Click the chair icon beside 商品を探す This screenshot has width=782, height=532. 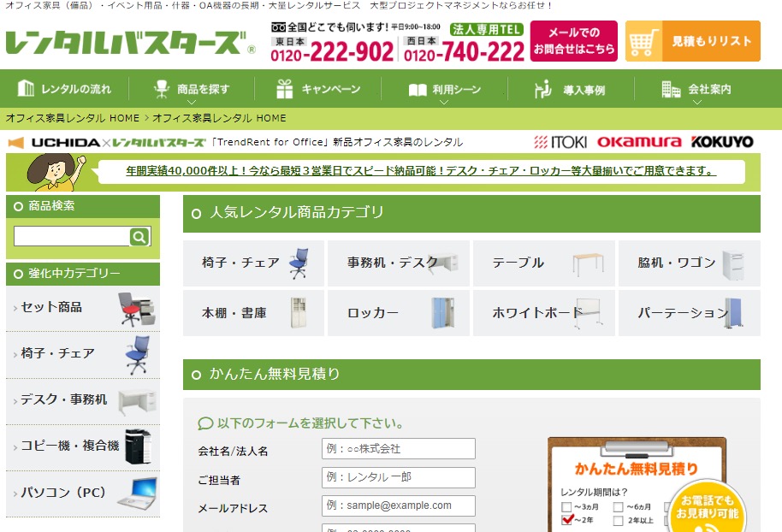pos(162,89)
